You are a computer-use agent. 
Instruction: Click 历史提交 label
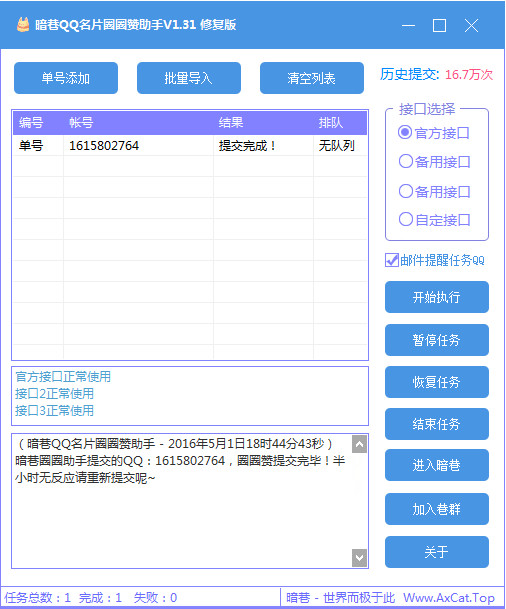[410, 74]
